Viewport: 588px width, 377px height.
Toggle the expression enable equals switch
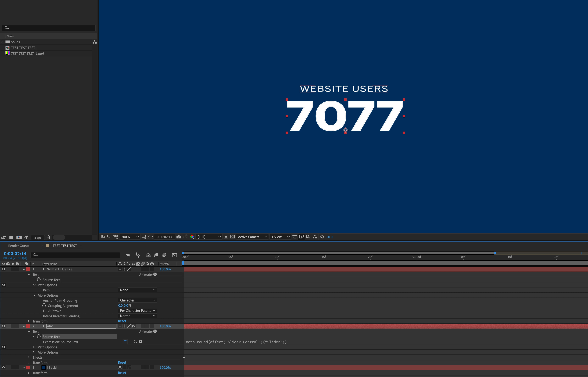pyautogui.click(x=125, y=342)
